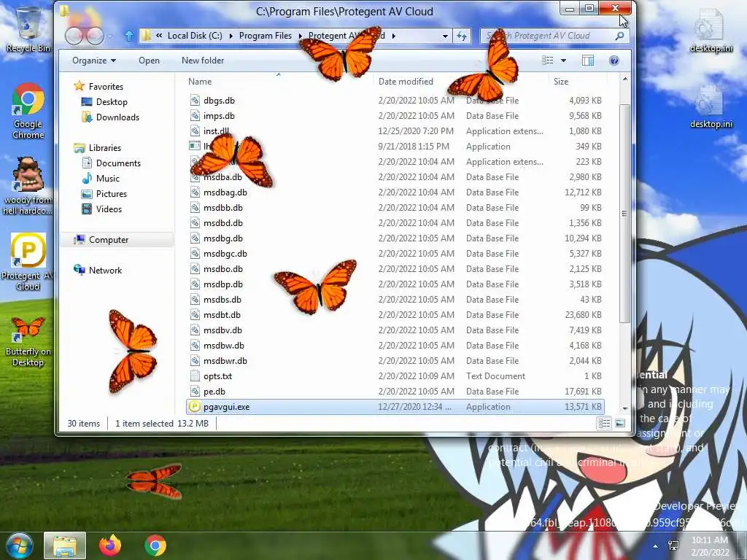The image size is (747, 560).
Task: Launch Chrome from the taskbar
Action: (155, 545)
